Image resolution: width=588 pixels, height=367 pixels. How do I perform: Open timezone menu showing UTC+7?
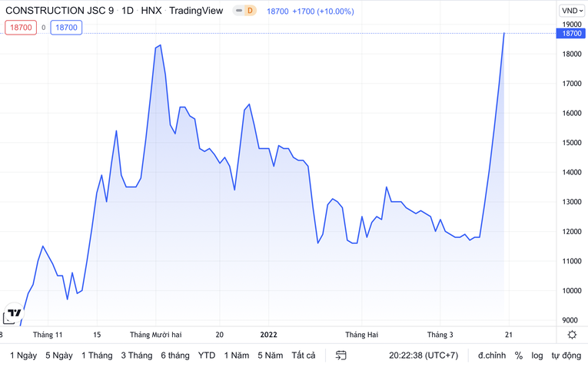(422, 355)
